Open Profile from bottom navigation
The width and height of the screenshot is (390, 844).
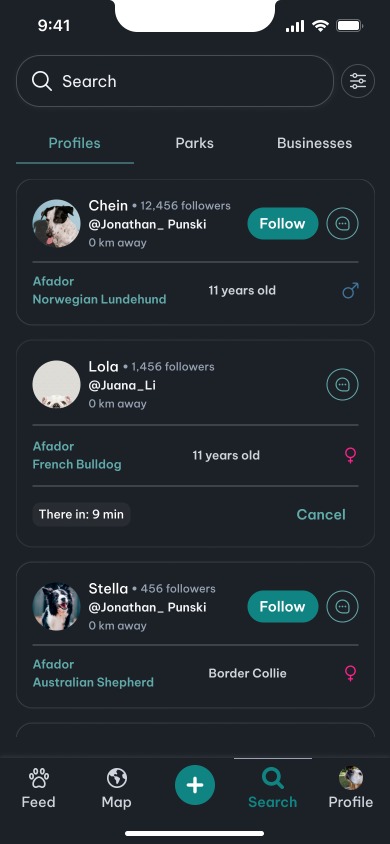[351, 787]
